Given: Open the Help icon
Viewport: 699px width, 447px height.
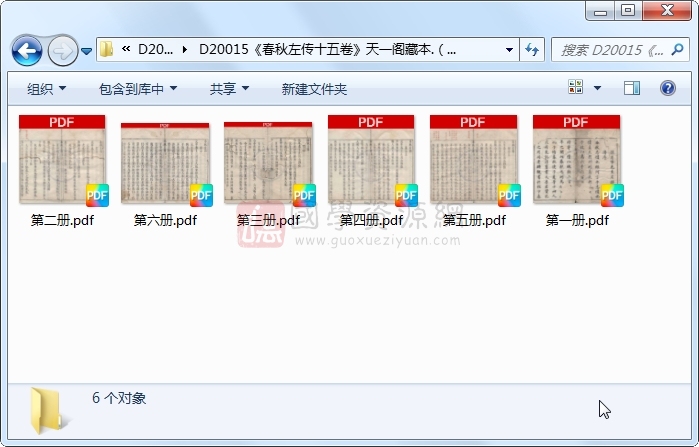Looking at the screenshot, I should (667, 88).
